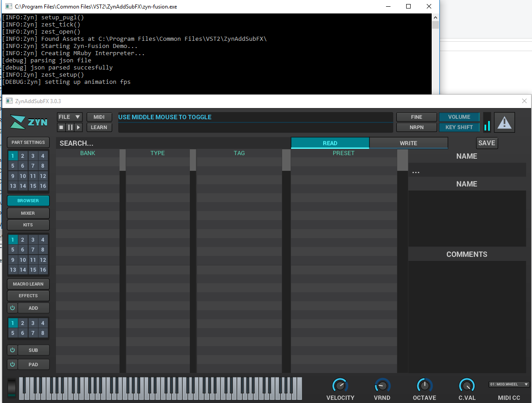Click the console window up scroll arrow
This screenshot has height=403, width=532.
[x=435, y=17]
